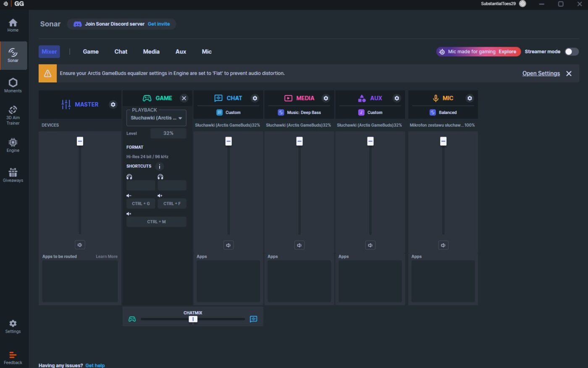Switch to the Media tab

pos(151,52)
